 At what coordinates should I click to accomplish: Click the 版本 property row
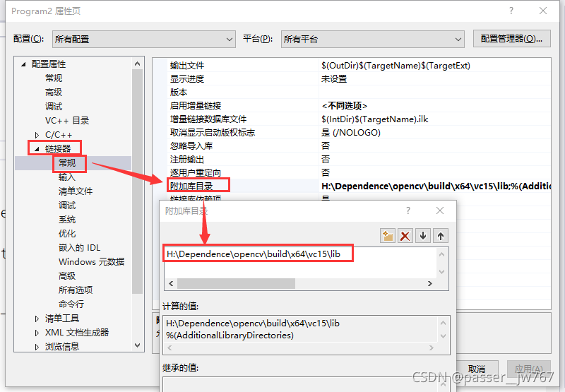[x=359, y=93]
